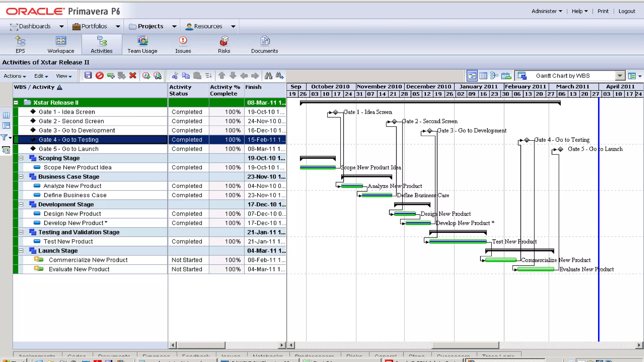The height and width of the screenshot is (362, 644).
Task: Click the sort lines icon in the toolbar
Action: pos(208,75)
